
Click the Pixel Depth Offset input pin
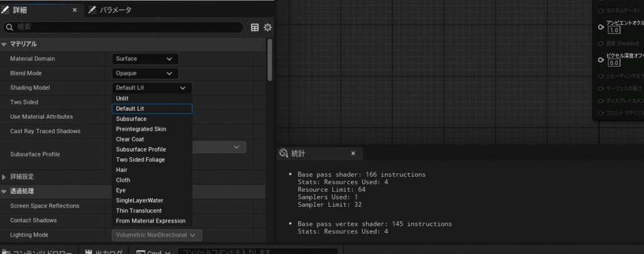coord(601,60)
